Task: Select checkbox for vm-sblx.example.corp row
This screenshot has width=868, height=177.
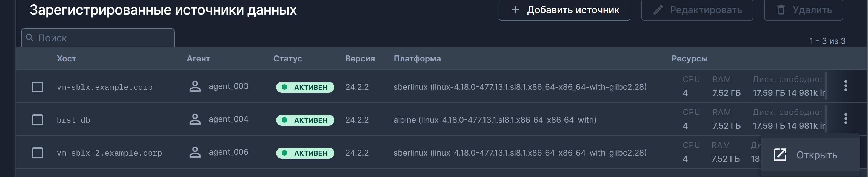Action: coord(38,87)
